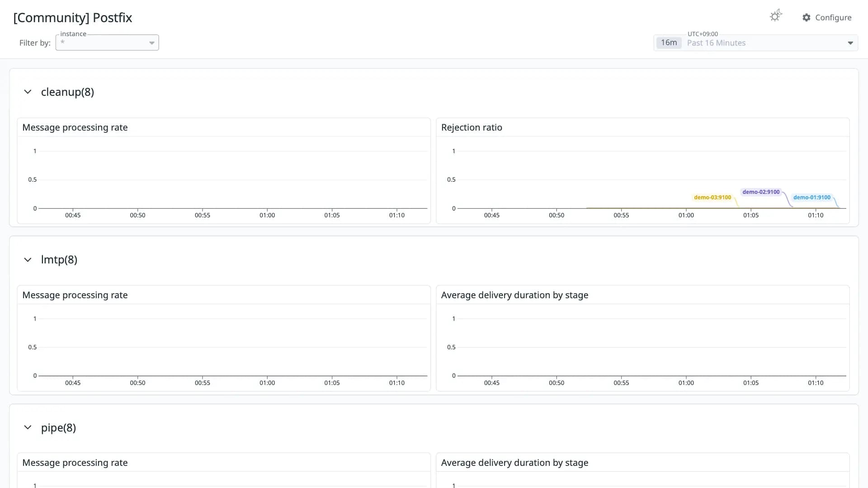Click the cleanup(8) section heading
This screenshot has width=868, height=488.
click(x=67, y=92)
